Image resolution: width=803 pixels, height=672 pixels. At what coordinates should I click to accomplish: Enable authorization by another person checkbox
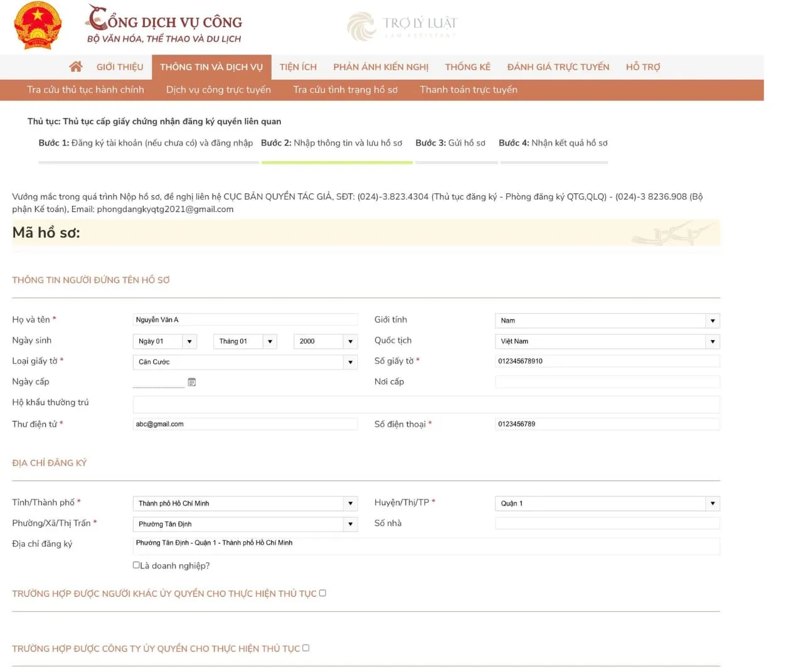(x=322, y=593)
